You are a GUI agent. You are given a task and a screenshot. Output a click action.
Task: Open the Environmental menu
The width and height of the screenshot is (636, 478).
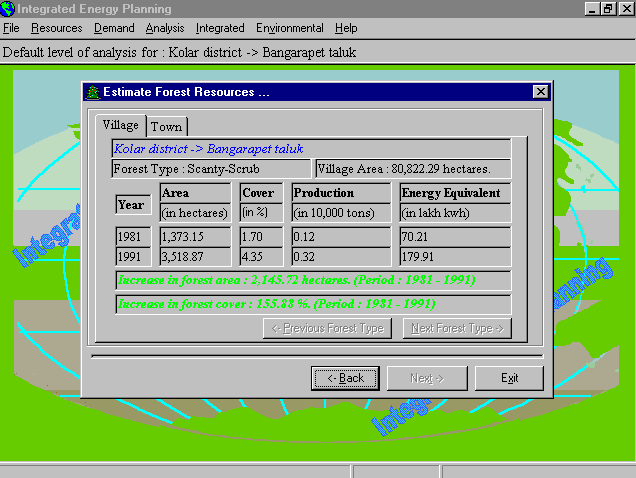(289, 28)
